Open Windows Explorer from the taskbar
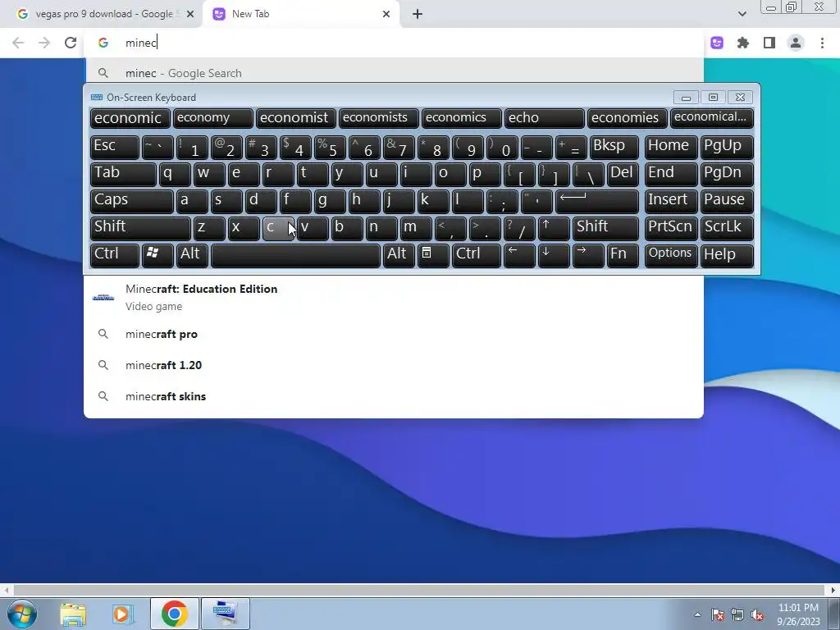840x630 pixels. tap(73, 614)
